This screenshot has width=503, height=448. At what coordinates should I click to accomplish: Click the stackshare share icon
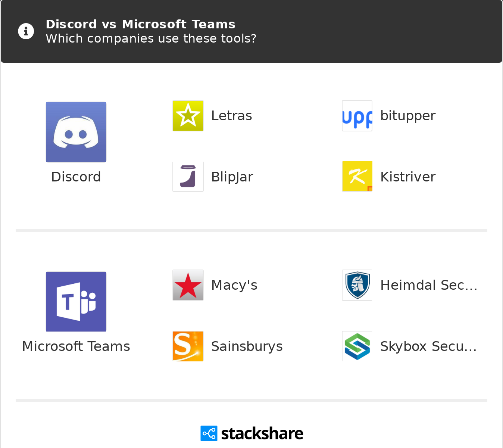[209, 433]
